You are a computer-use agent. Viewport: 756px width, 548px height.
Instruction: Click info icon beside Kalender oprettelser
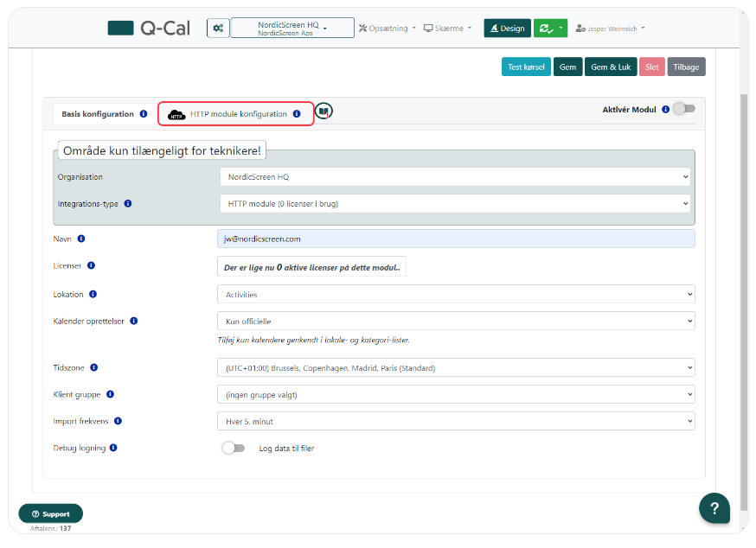coord(134,321)
